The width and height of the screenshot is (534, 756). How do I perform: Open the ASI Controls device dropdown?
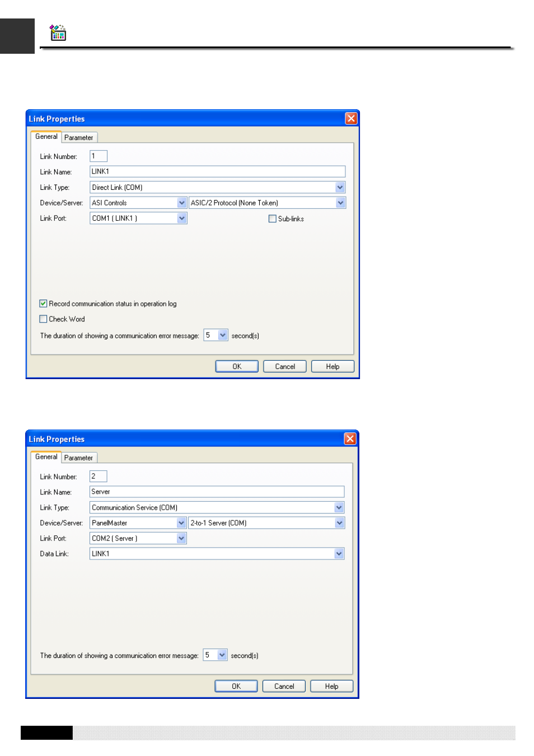click(x=182, y=203)
